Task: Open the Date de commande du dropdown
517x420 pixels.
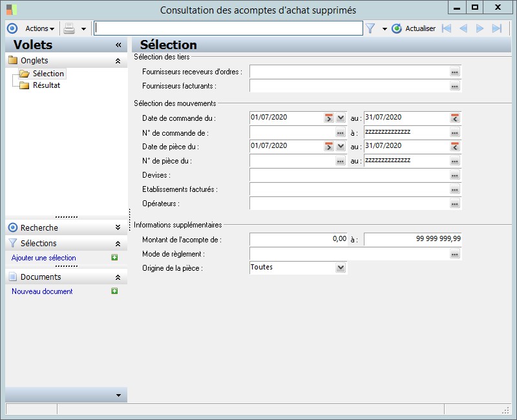Action: [x=341, y=118]
